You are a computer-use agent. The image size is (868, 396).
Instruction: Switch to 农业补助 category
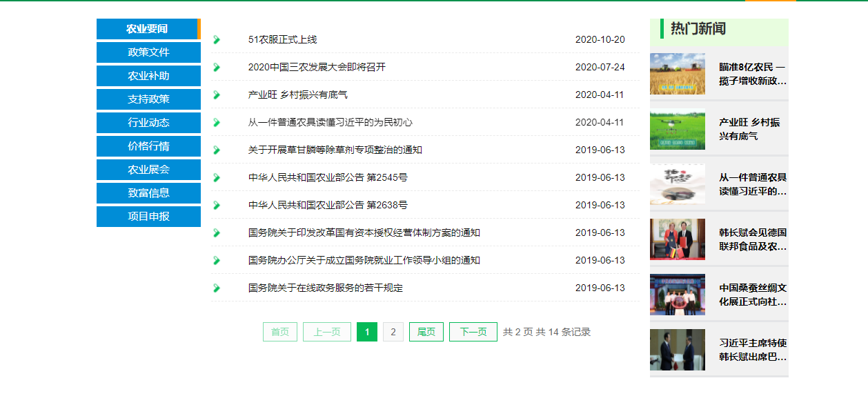click(148, 76)
